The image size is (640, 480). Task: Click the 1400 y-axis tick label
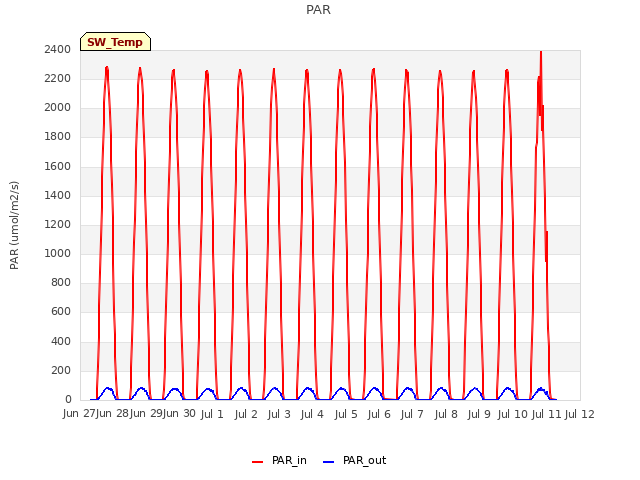click(x=58, y=195)
